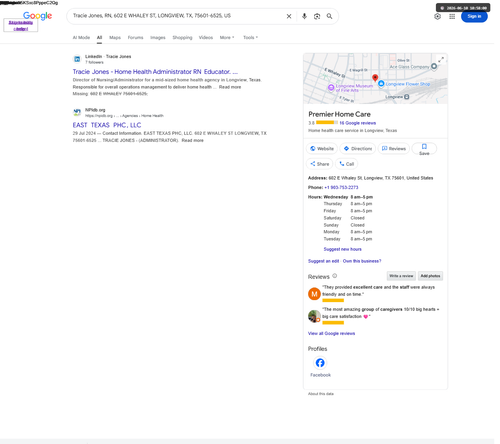This screenshot has height=444, width=500.
Task: Open quick settings gear icon
Action: (437, 16)
